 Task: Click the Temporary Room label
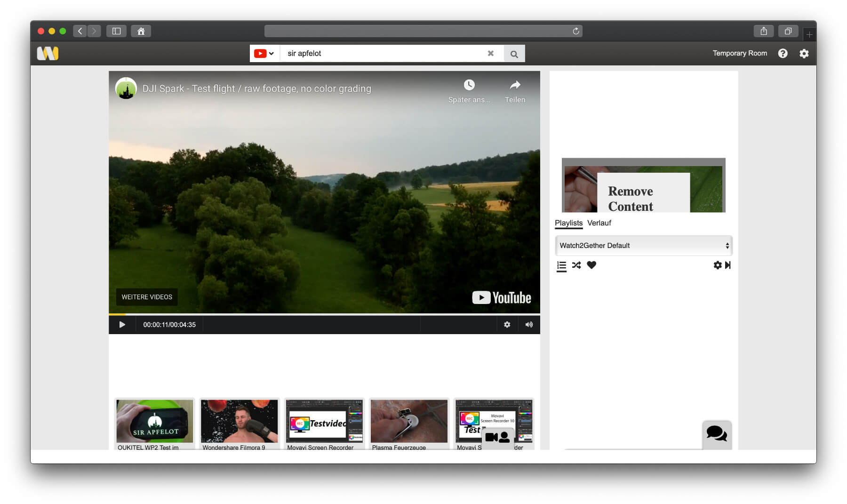pyautogui.click(x=739, y=53)
